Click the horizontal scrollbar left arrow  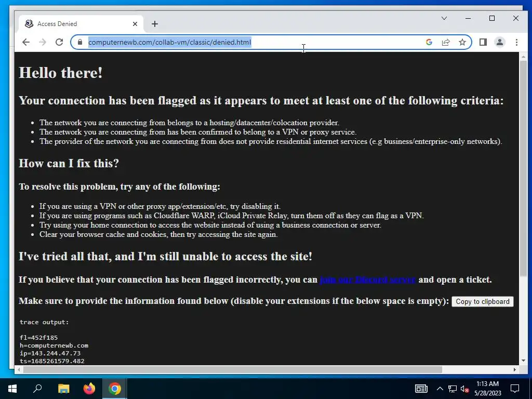pos(19,369)
